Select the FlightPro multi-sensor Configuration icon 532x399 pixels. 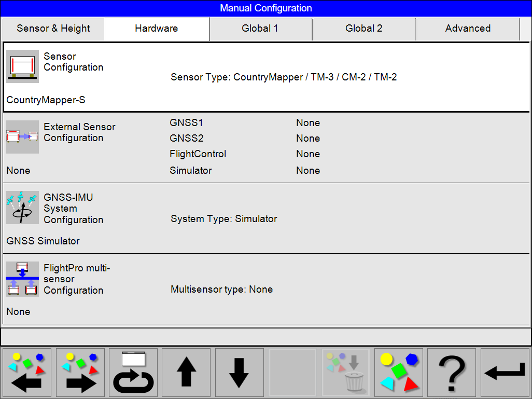[x=22, y=278]
